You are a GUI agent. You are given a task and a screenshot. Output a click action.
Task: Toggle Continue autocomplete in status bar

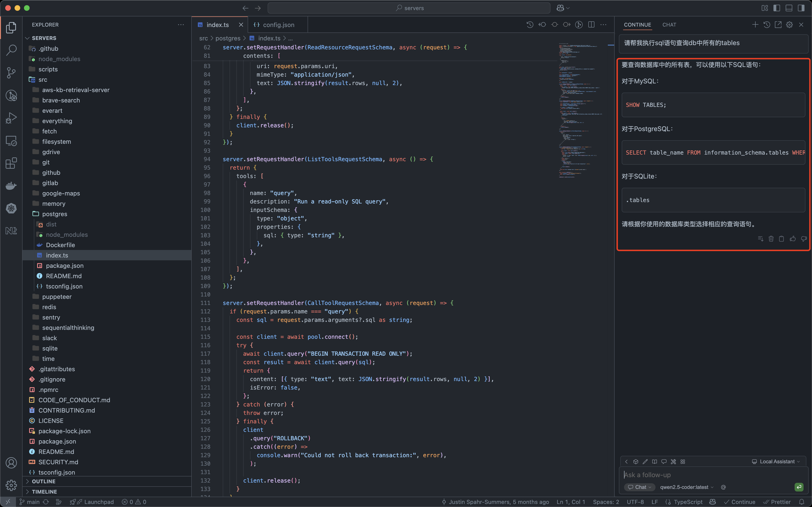coord(739,502)
